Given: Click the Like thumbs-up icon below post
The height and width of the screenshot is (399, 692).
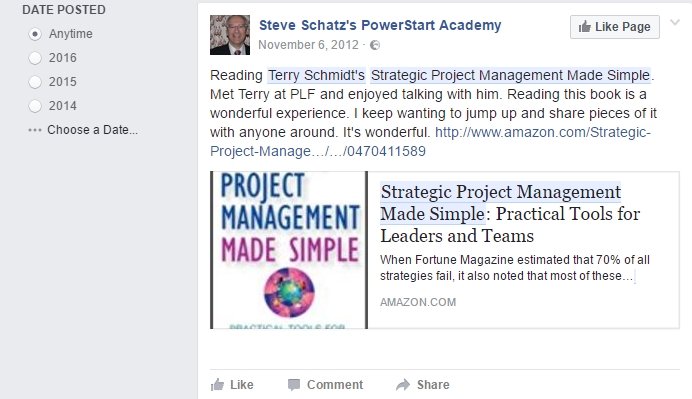Looking at the screenshot, I should coord(217,385).
